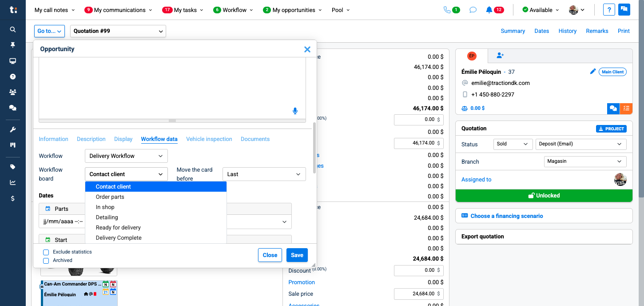Click the dollar sign icon in sidebar
Image resolution: width=644 pixels, height=306 pixels.
pos(13,198)
